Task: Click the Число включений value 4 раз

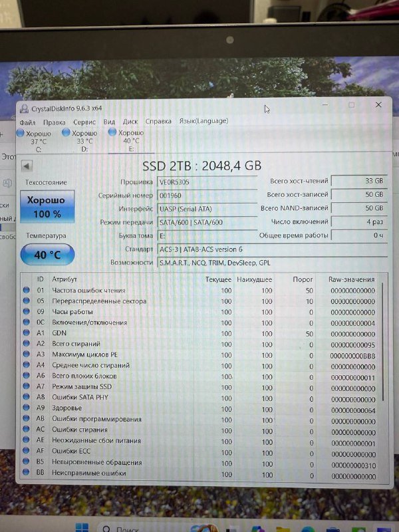Action: 359,222
